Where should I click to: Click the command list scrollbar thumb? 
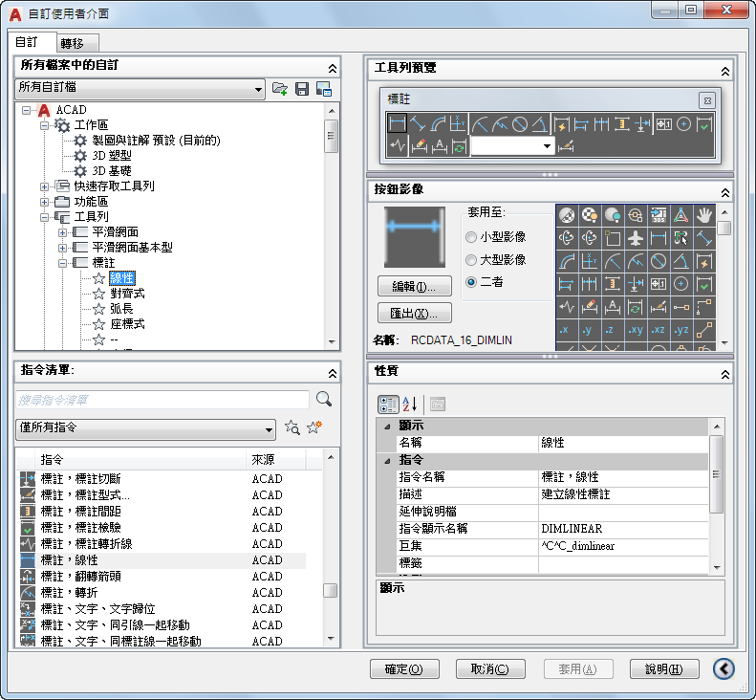pyautogui.click(x=331, y=590)
